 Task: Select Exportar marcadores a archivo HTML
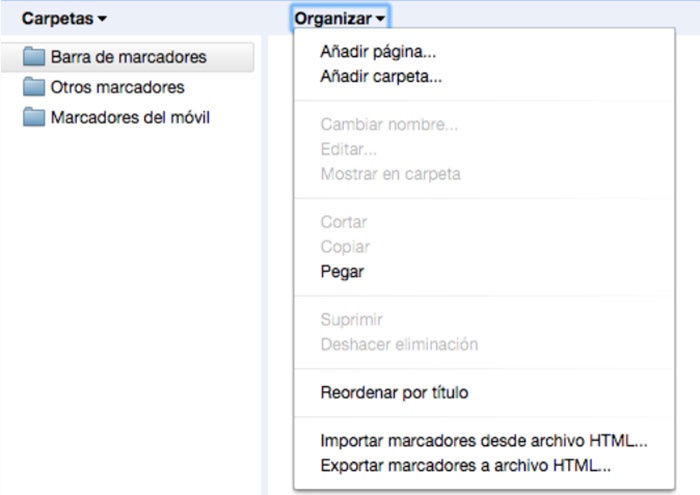(465, 465)
